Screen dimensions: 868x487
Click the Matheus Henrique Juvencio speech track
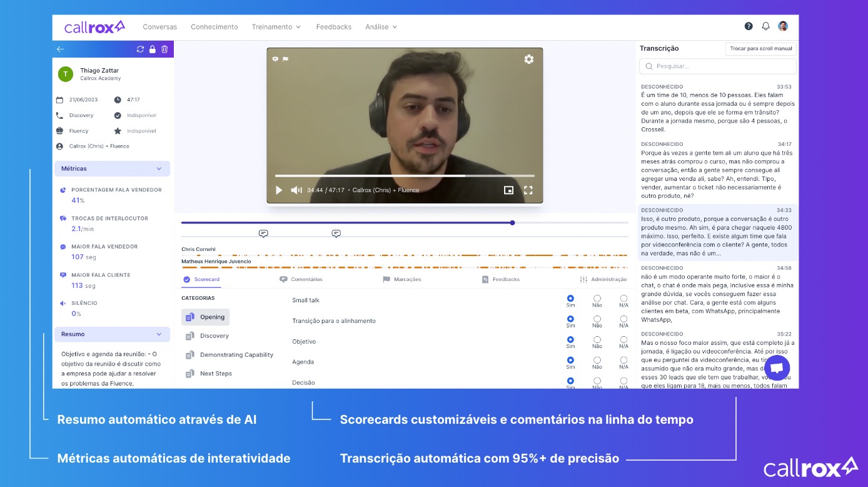coord(405,268)
